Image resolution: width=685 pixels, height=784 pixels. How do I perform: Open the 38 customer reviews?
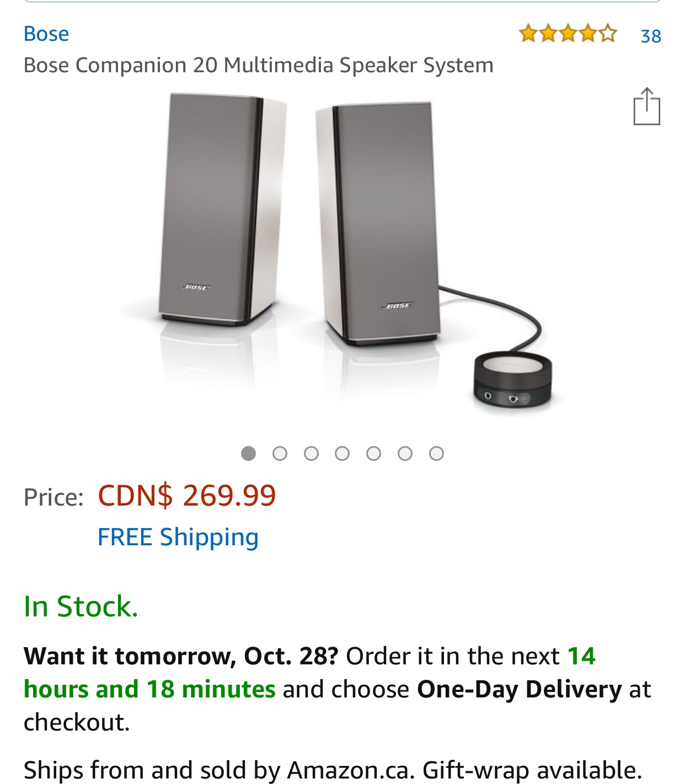651,36
